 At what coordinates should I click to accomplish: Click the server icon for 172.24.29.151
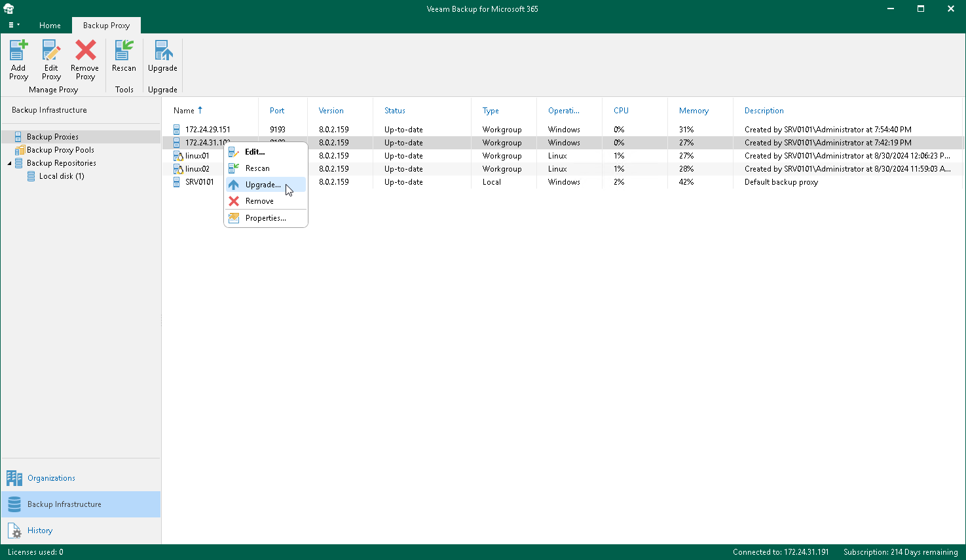(x=177, y=130)
